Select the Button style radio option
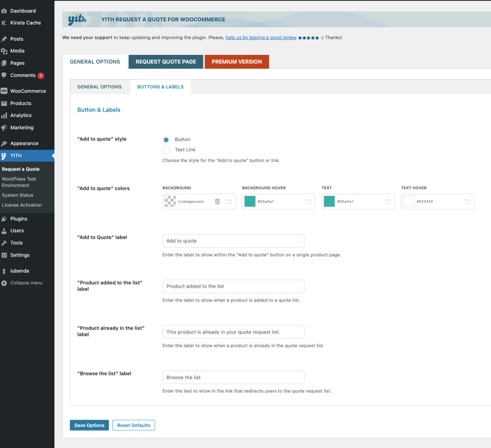The image size is (491, 448). 166,140
